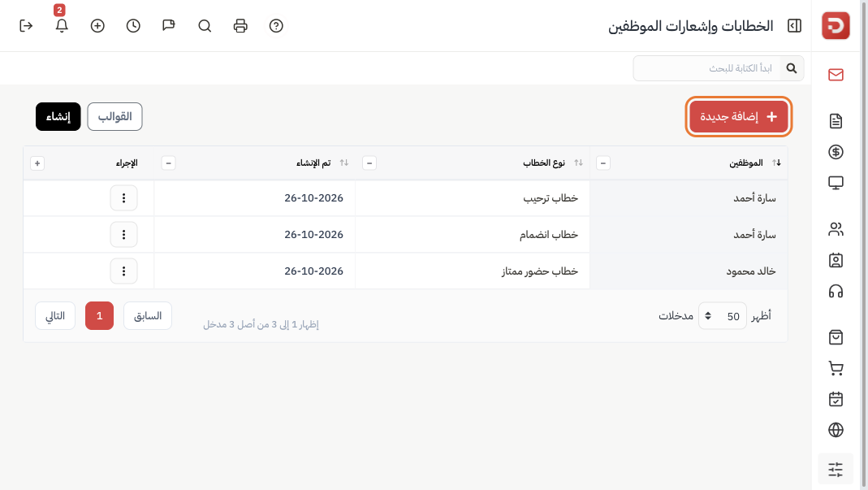Open the shopping cart sidebar icon

point(836,368)
